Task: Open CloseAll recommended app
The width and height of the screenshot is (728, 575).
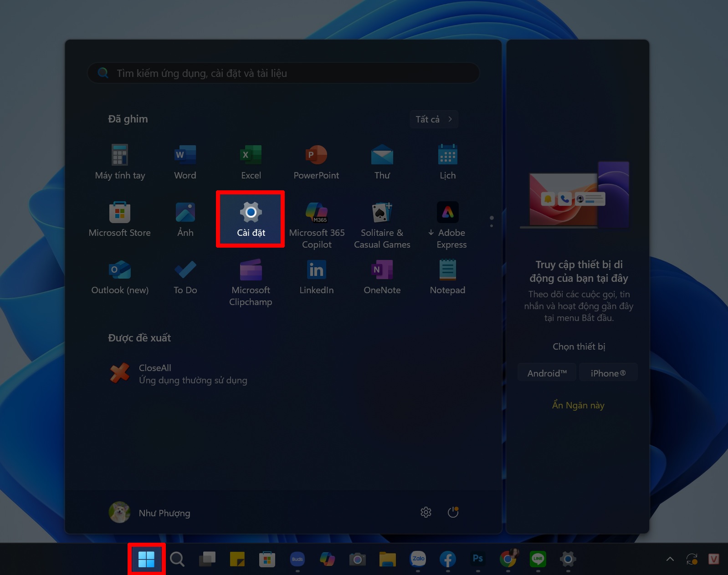Action: (x=178, y=374)
